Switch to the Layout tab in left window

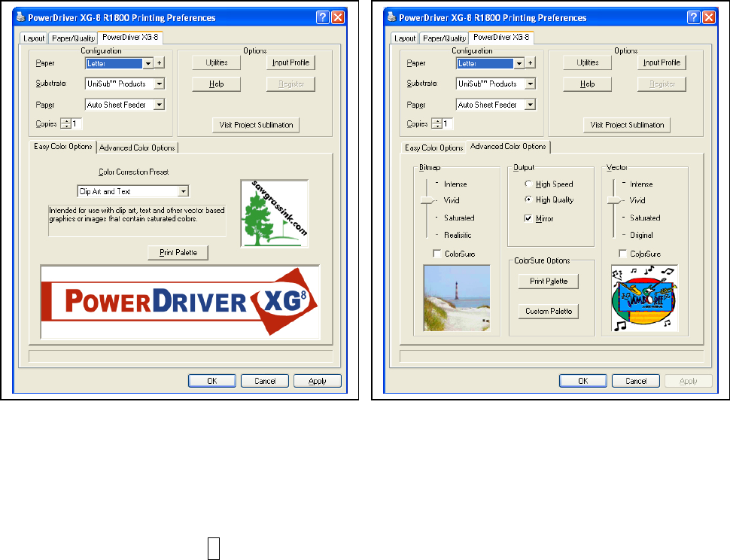[34, 38]
